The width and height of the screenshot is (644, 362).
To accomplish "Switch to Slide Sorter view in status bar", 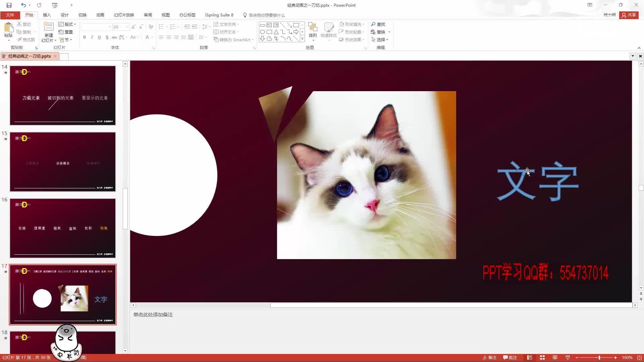I will click(x=542, y=358).
